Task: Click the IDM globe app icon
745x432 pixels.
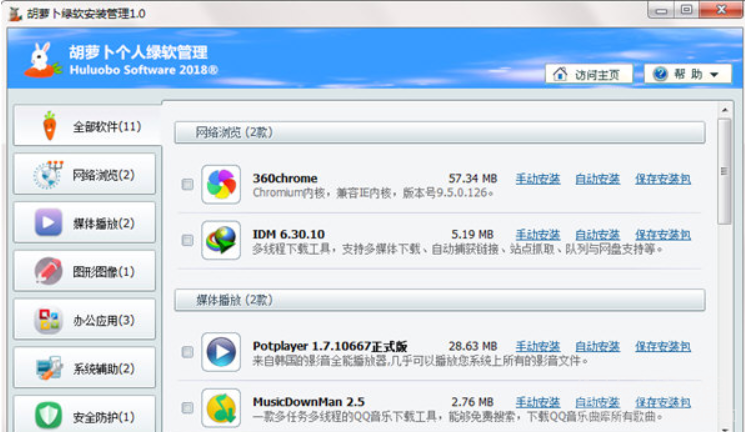Action: [221, 240]
